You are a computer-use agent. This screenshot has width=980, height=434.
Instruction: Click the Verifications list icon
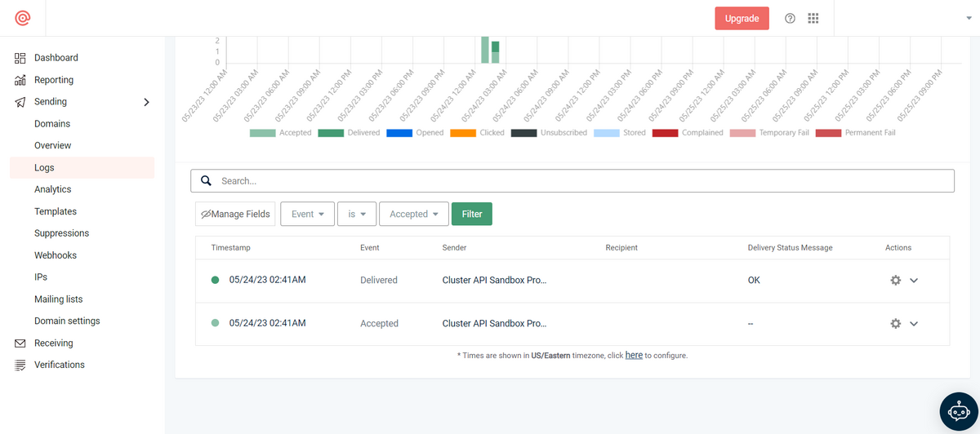point(20,365)
